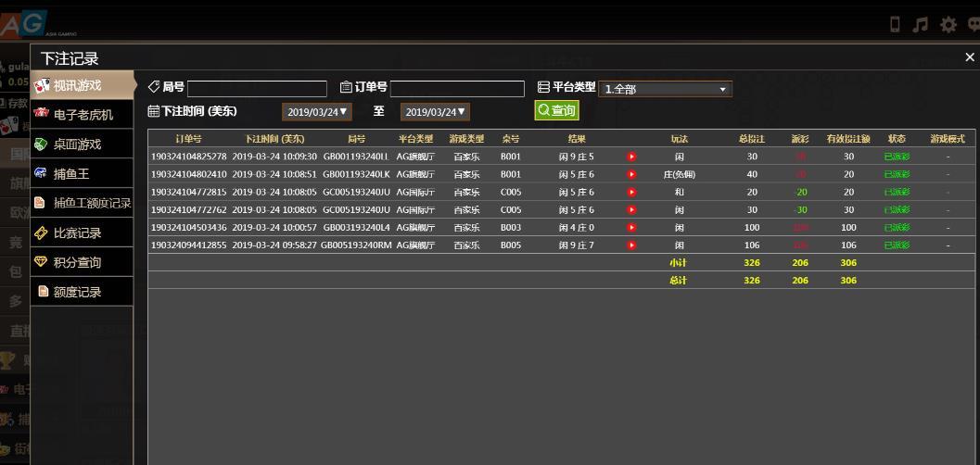
Task: Click the 结果 column header
Action: click(577, 139)
